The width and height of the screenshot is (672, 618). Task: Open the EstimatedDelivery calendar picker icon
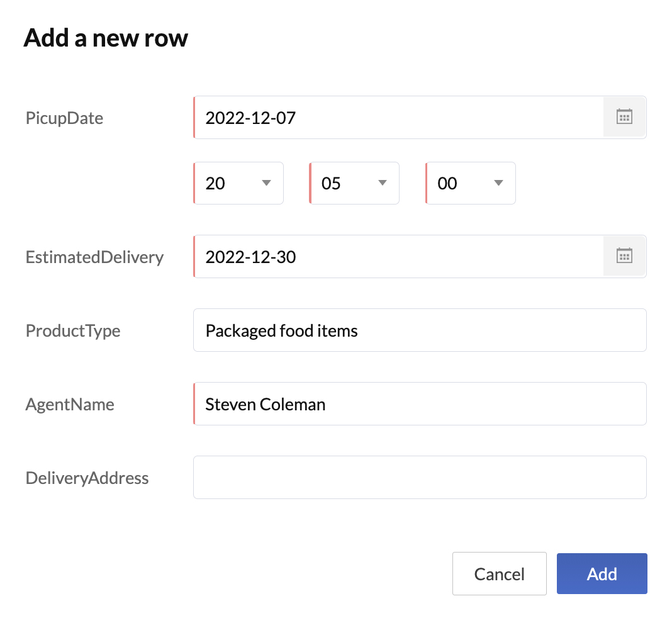[624, 256]
